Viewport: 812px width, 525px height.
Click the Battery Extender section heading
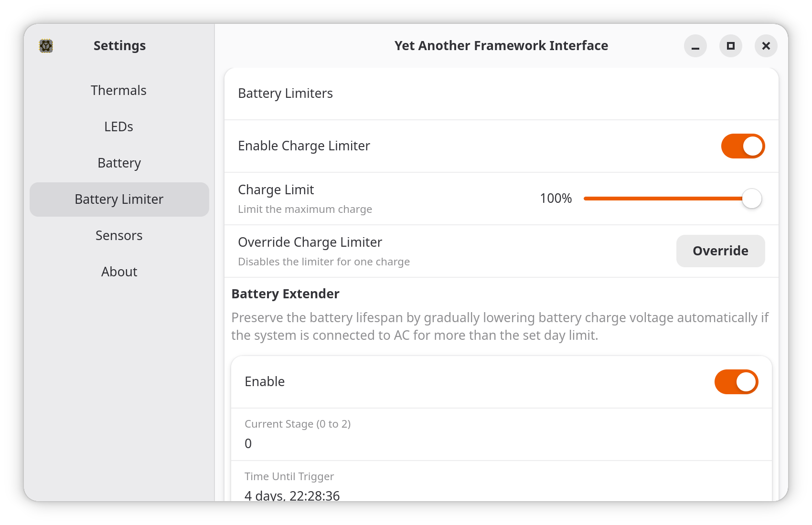pyautogui.click(x=285, y=294)
